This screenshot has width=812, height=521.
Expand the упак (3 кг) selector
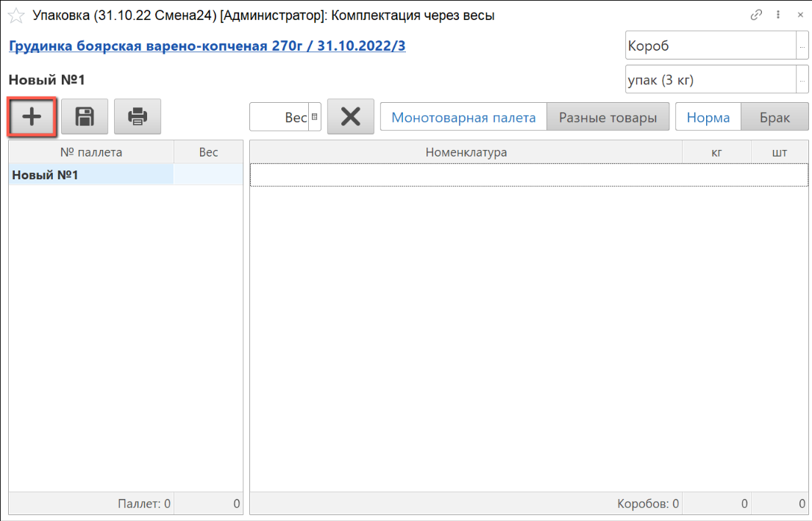click(x=802, y=80)
